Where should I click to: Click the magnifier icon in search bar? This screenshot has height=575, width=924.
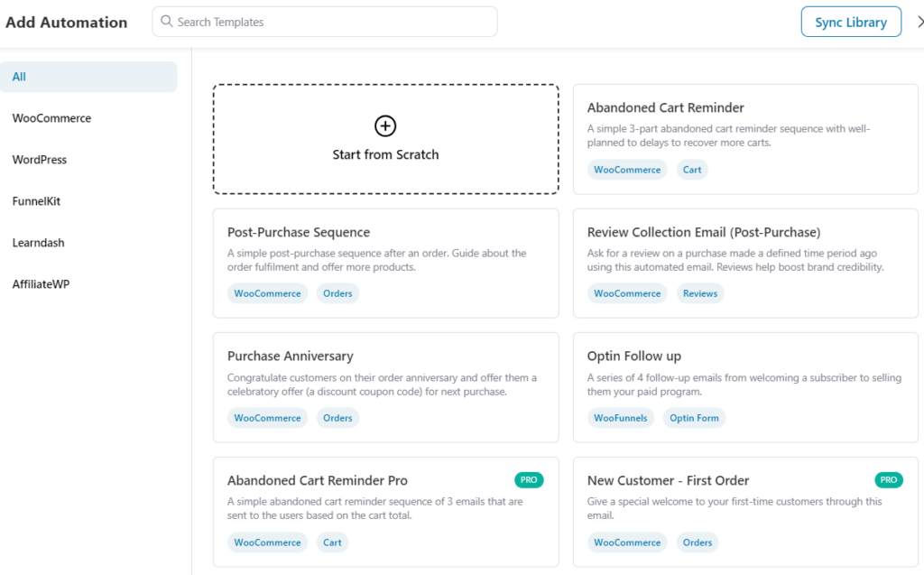tap(167, 22)
